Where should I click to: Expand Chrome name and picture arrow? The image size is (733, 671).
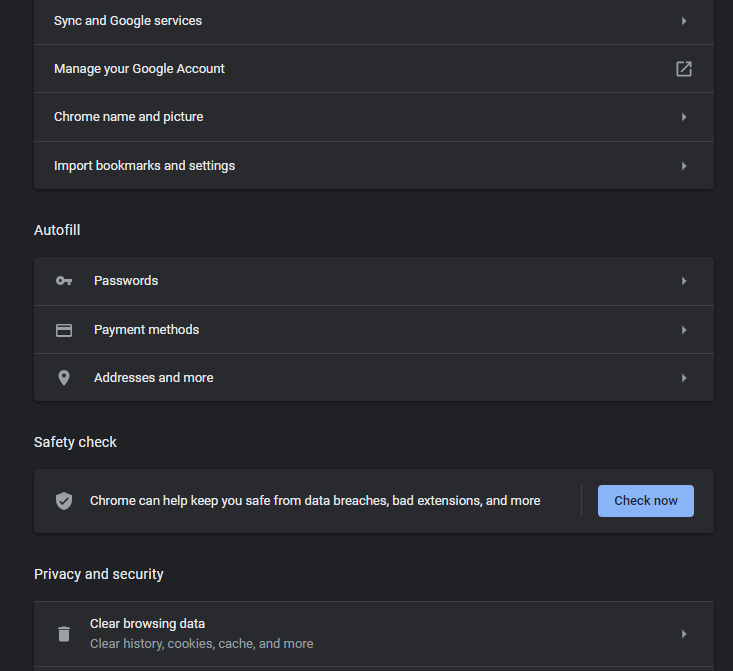(684, 117)
